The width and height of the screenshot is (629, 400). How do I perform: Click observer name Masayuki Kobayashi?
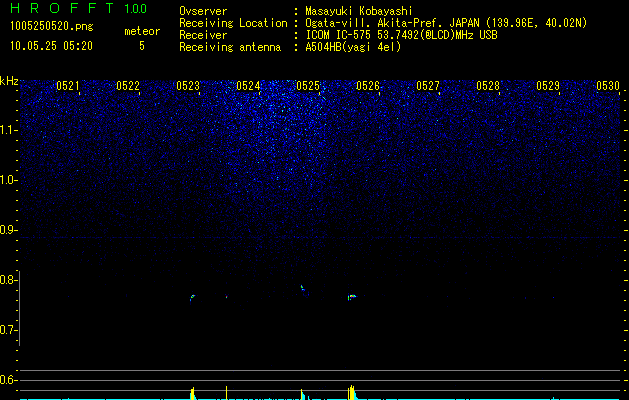pos(359,12)
